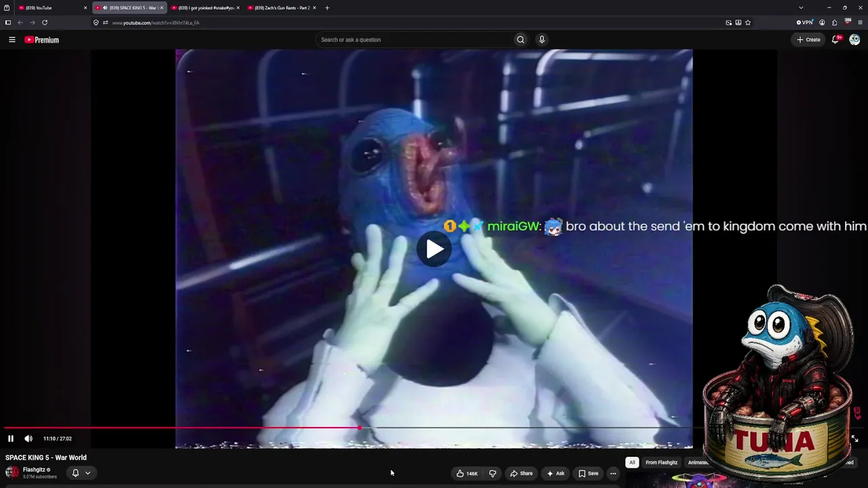Image resolution: width=868 pixels, height=488 pixels.
Task: Dislike the video
Action: tap(493, 473)
